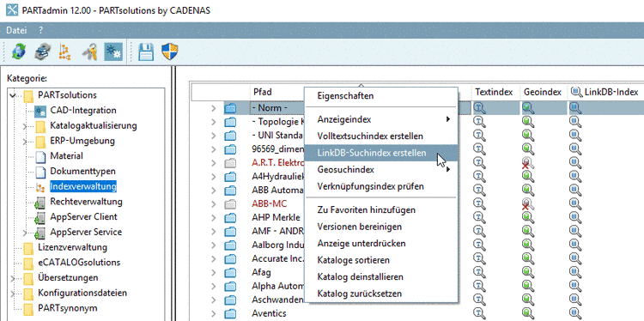Click the LinkDB-Index column header
Viewport: 644px width, 321px height.
(605, 93)
